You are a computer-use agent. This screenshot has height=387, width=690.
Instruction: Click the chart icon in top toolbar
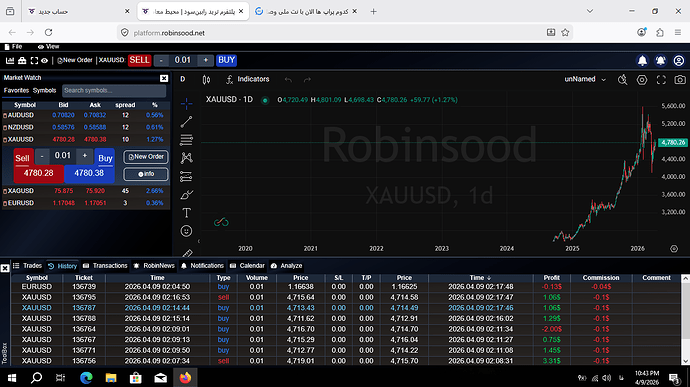point(10,60)
